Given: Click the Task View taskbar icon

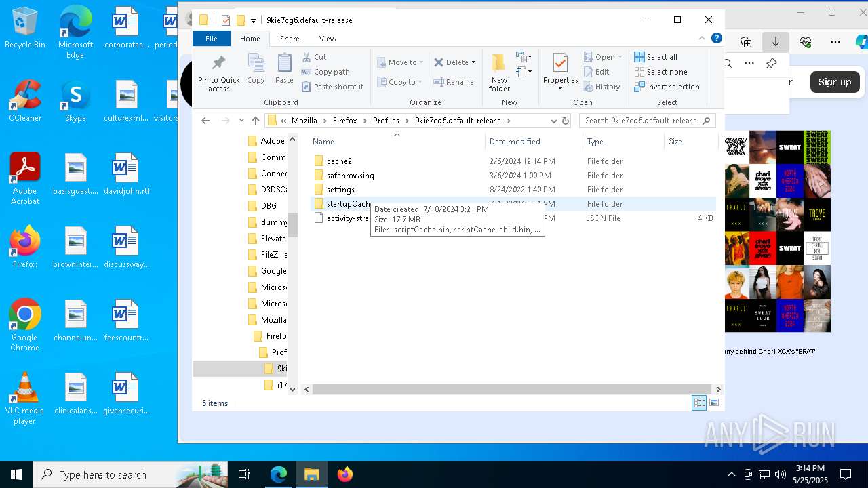Looking at the screenshot, I should click(244, 474).
